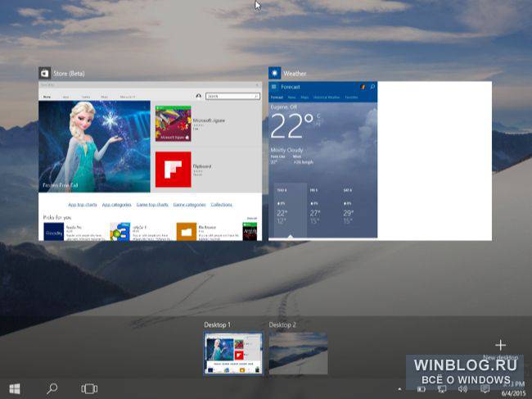The height and width of the screenshot is (399, 532).
Task: Click the Home tab in Store window
Action: 47,97
